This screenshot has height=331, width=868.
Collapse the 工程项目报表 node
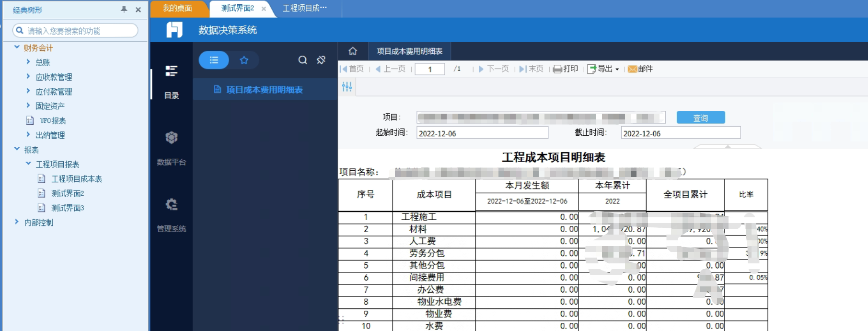pos(28,164)
